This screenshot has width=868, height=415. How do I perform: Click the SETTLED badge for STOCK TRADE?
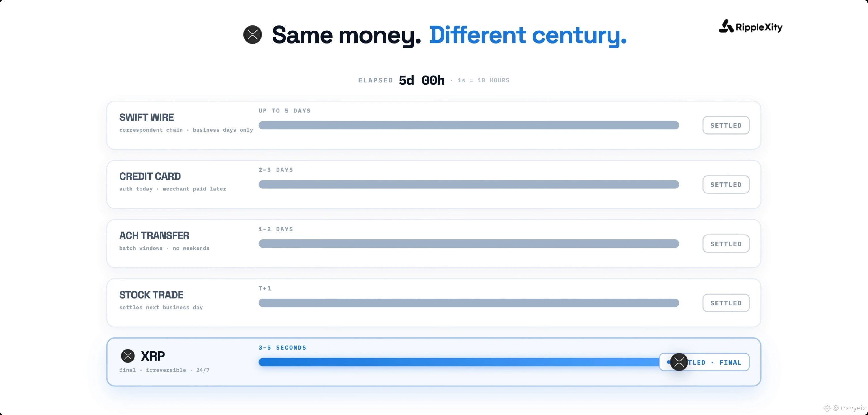click(726, 303)
